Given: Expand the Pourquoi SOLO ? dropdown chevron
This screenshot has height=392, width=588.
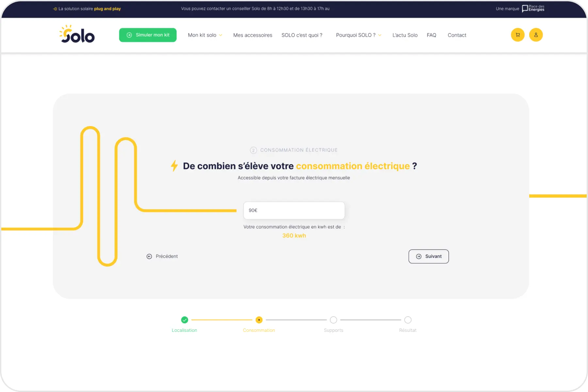Looking at the screenshot, I should point(380,35).
